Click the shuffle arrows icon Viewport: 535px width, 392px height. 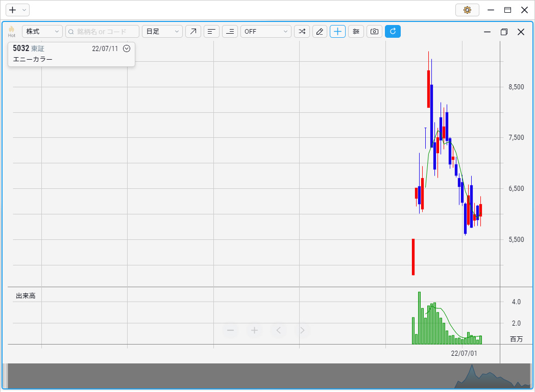302,31
